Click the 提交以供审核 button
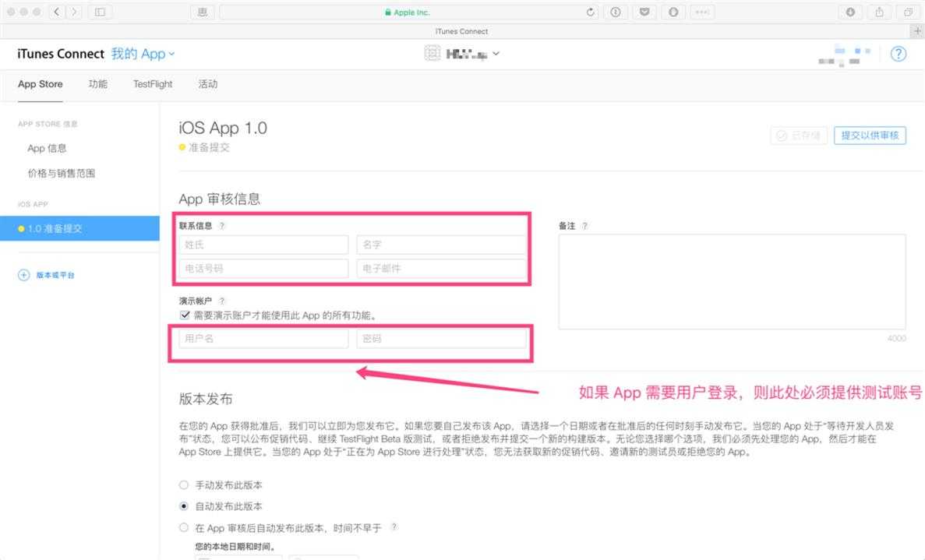This screenshot has height=560, width=925. tap(870, 136)
